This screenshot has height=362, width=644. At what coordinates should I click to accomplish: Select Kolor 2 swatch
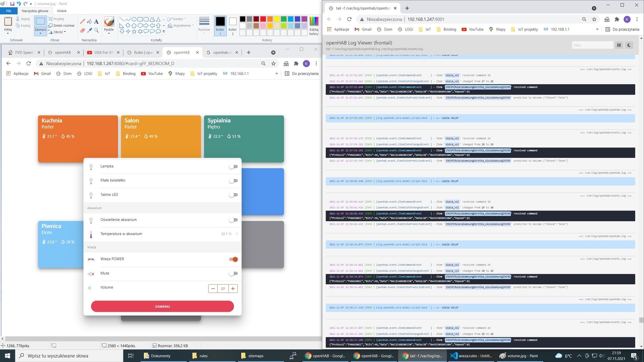point(232,26)
